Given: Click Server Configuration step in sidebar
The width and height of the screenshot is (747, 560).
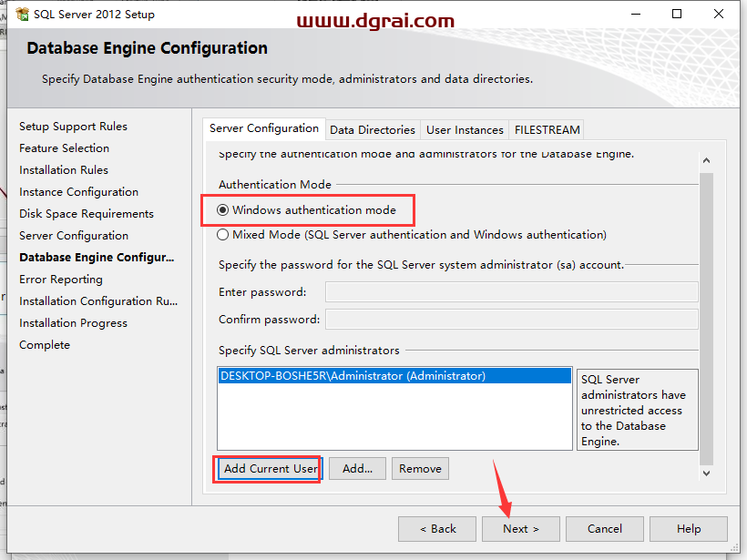Looking at the screenshot, I should tap(74, 236).
